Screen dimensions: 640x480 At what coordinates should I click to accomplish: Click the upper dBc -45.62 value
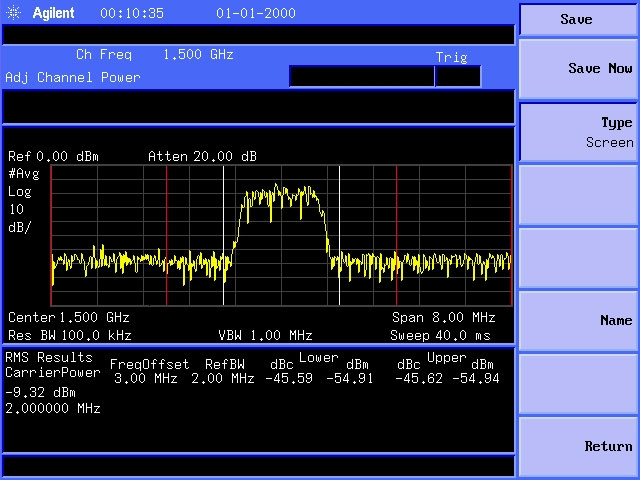(x=419, y=378)
